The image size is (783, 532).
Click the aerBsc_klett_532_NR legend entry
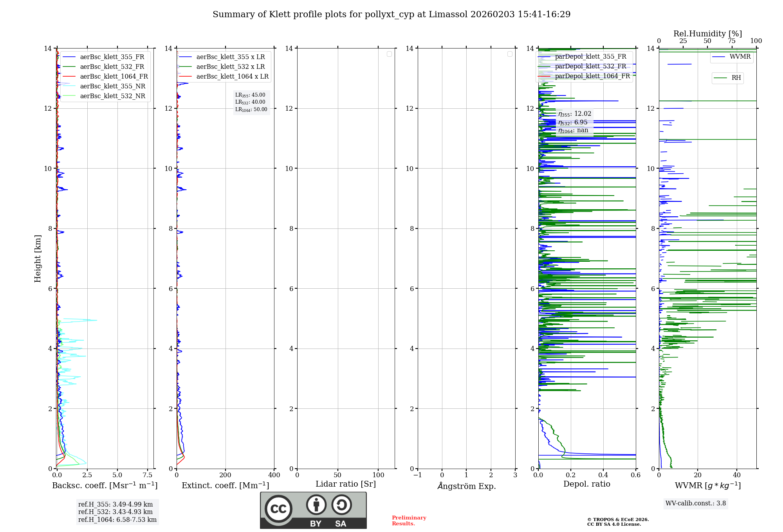tap(112, 96)
